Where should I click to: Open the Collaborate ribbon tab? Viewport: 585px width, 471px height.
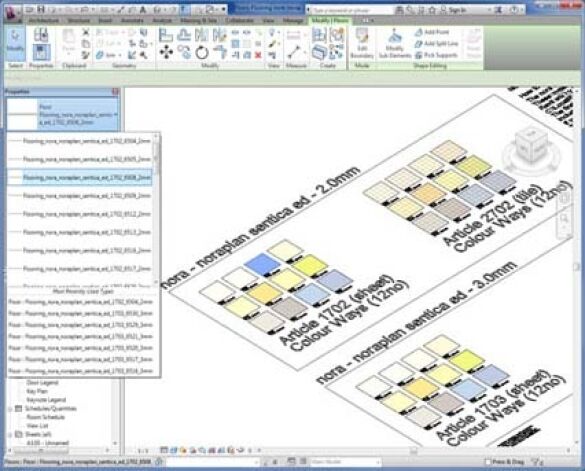click(x=240, y=21)
